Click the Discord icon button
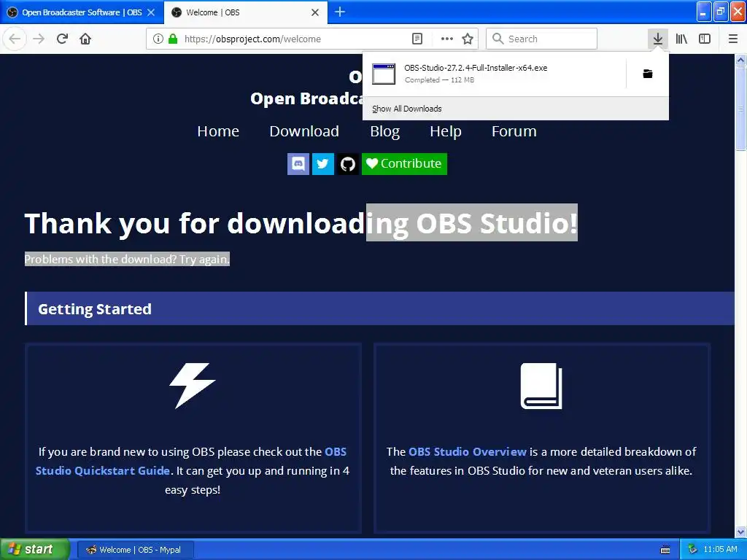The image size is (747, 560). pyautogui.click(x=298, y=164)
